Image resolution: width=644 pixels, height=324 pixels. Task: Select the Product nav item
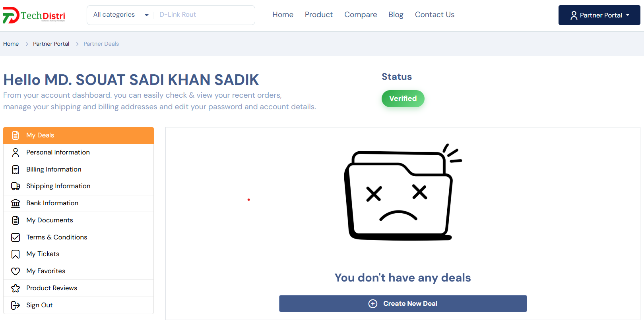point(318,15)
